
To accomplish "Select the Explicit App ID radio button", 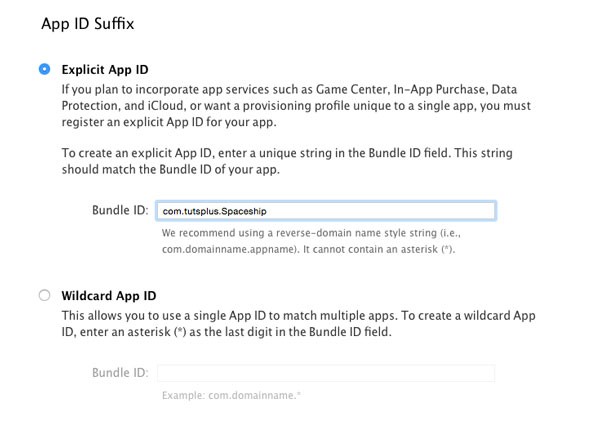I will pyautogui.click(x=44, y=69).
